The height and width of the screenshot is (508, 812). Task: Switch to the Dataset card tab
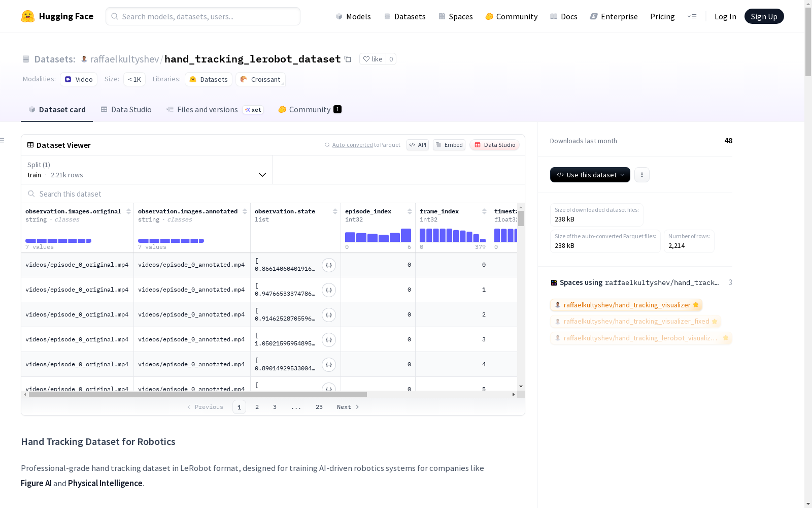coord(57,110)
